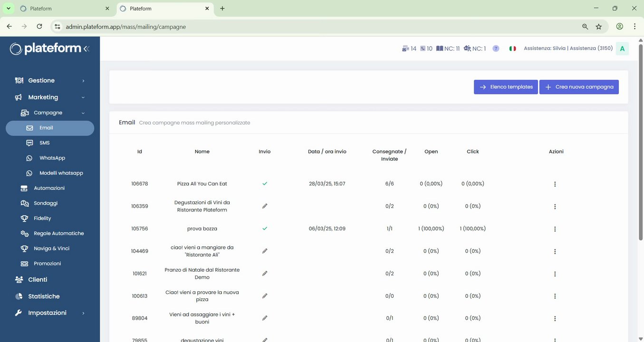Click the edit pencil for campaign 101621
Image resolution: width=644 pixels, height=342 pixels.
point(265,274)
